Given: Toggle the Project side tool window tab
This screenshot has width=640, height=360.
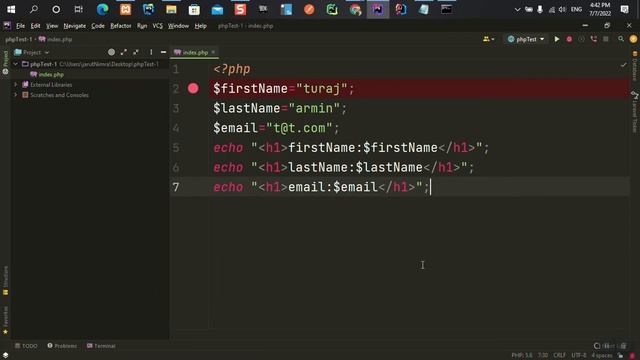Looking at the screenshot, I should coord(5,62).
